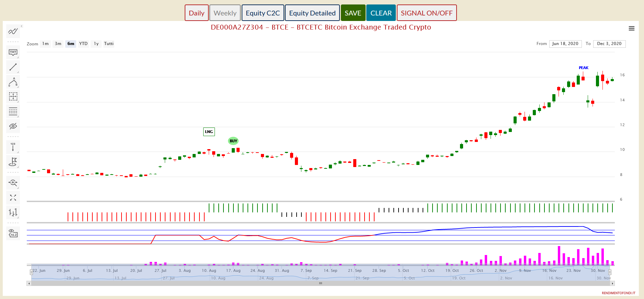Screen dimensions: 644x299
Task: Set zoom range to Tutti
Action: pyautogui.click(x=109, y=44)
